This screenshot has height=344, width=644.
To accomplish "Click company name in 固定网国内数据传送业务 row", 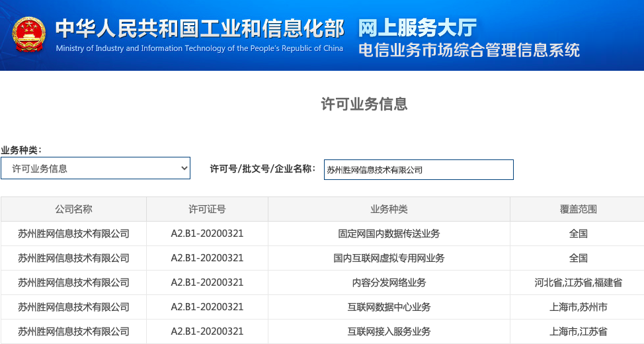I will click(x=73, y=234).
